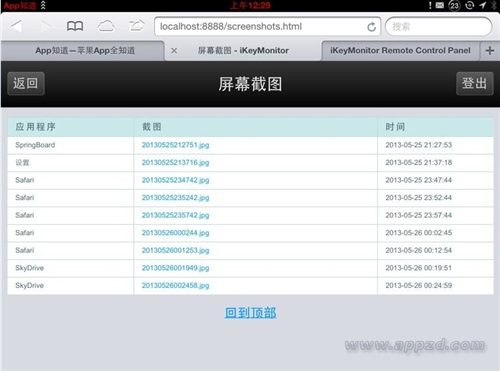The image size is (500, 371).
Task: Open screenshot 20130526002458.jpg
Action: coord(175,286)
